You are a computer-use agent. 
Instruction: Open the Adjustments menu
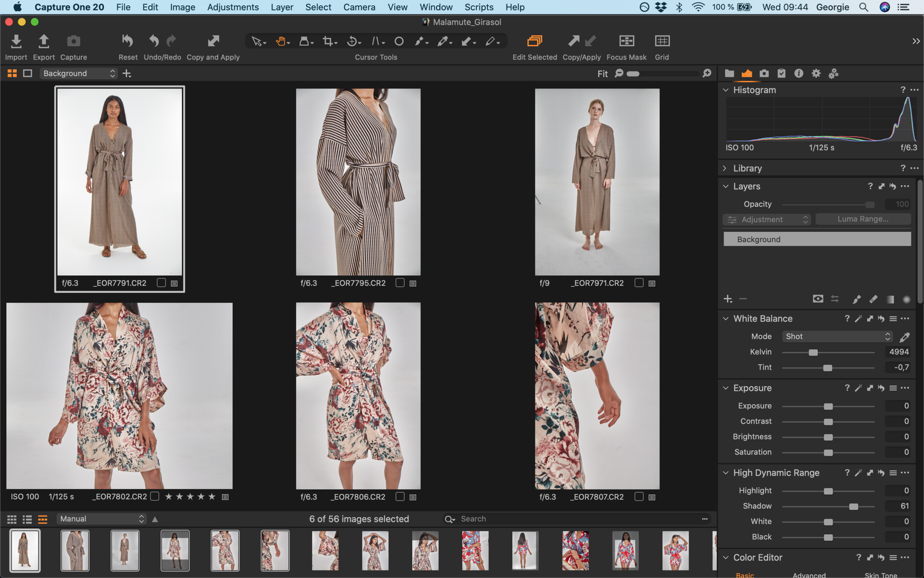click(x=233, y=7)
